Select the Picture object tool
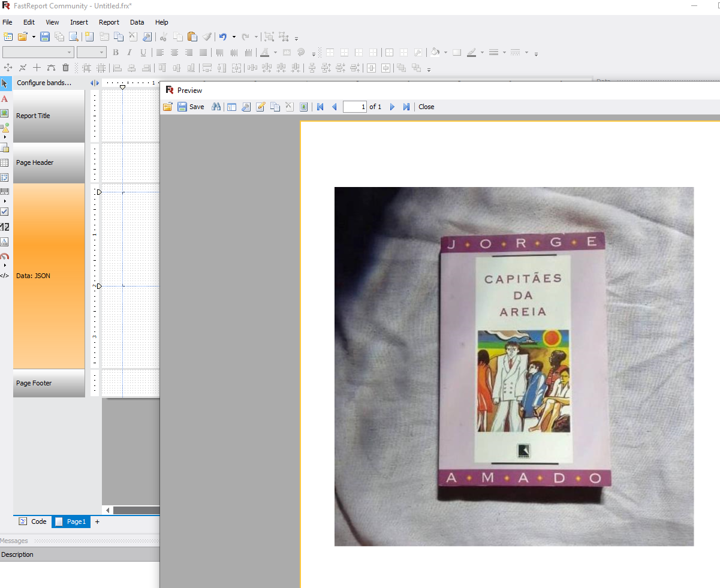The width and height of the screenshot is (720, 588). (5, 113)
